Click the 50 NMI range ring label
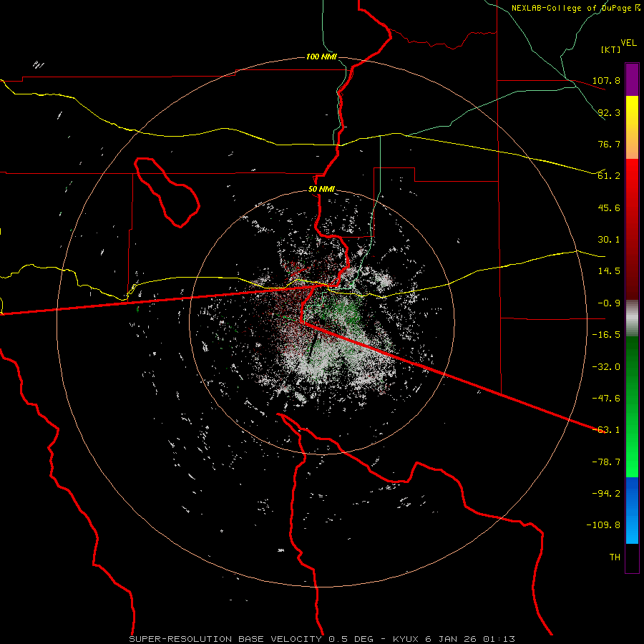 tap(321, 190)
